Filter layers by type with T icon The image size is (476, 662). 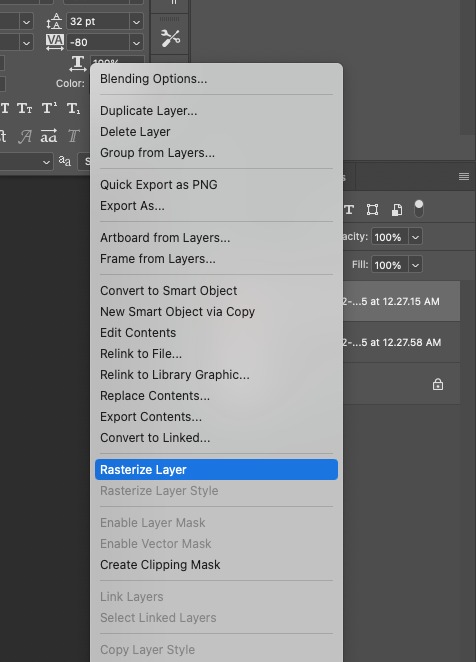click(x=349, y=209)
